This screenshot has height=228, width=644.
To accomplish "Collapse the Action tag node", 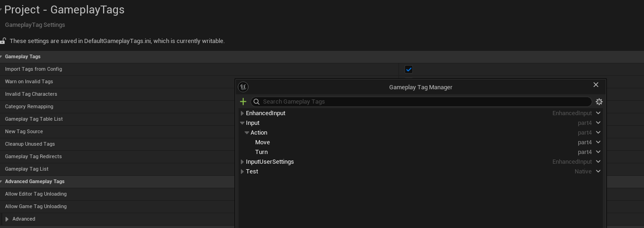I will coord(247,133).
